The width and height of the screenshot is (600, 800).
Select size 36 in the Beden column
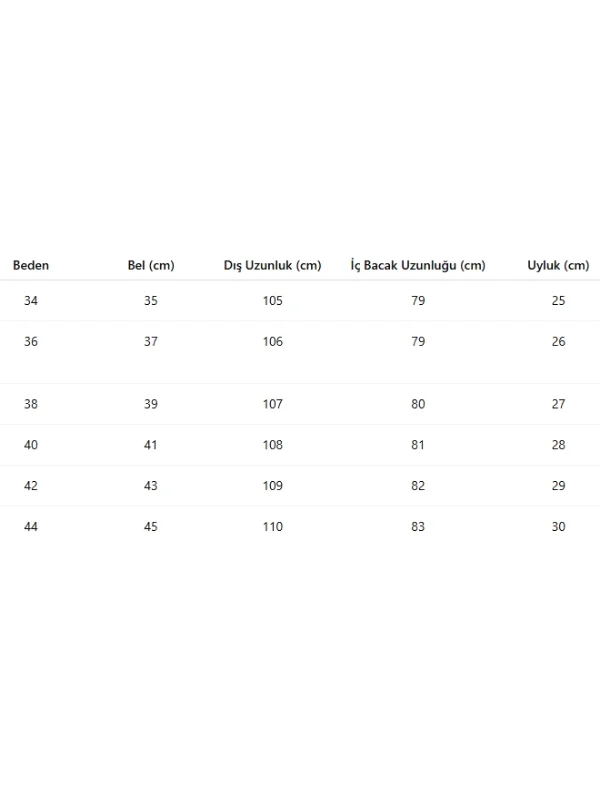(x=31, y=341)
